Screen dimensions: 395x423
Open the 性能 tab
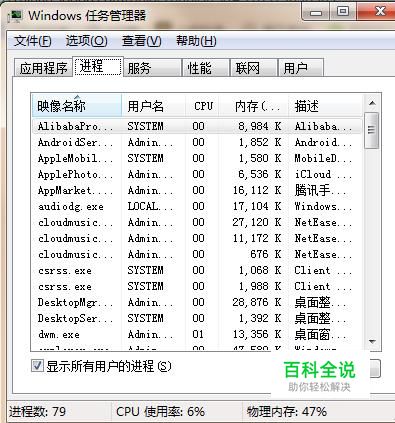[206, 68]
